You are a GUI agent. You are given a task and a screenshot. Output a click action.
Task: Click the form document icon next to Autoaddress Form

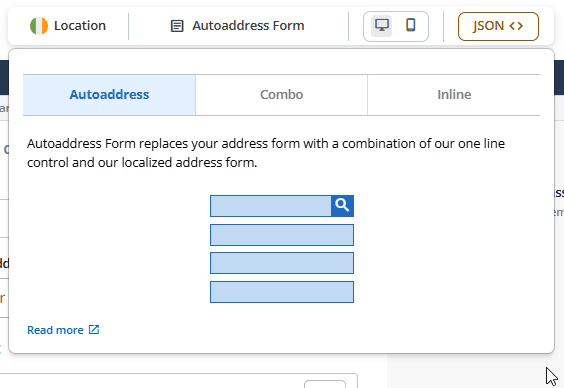click(177, 26)
